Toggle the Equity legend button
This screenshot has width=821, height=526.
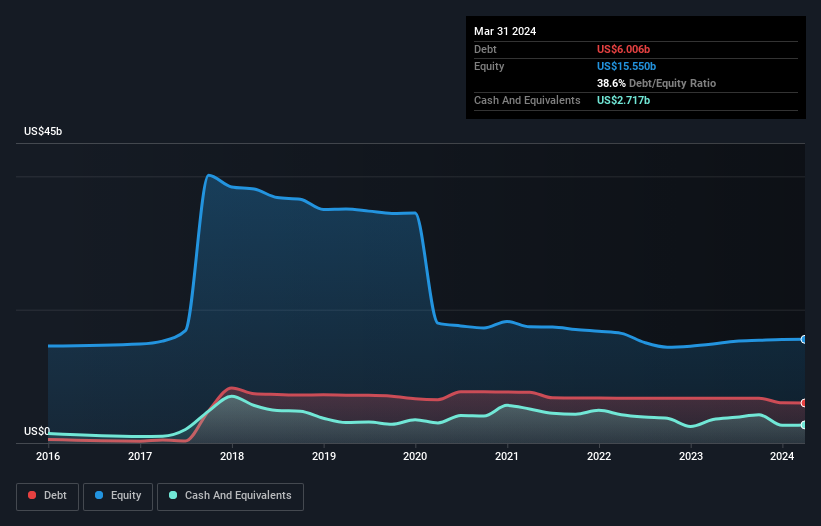(118, 496)
